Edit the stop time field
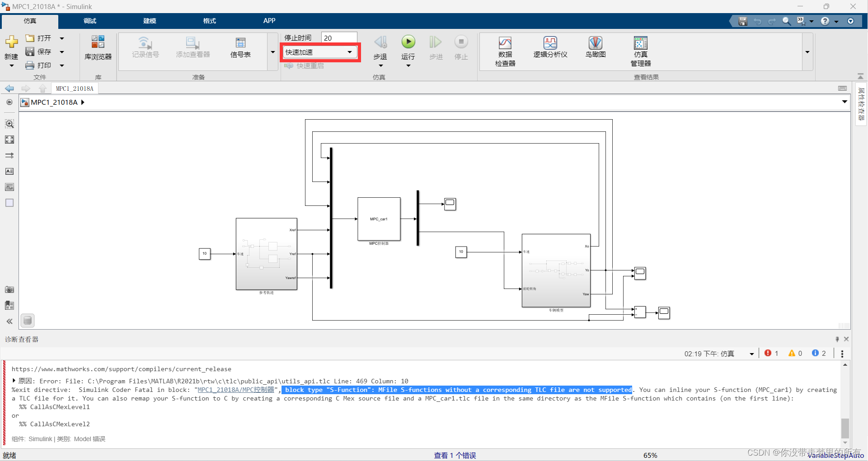The height and width of the screenshot is (461, 868). (339, 38)
